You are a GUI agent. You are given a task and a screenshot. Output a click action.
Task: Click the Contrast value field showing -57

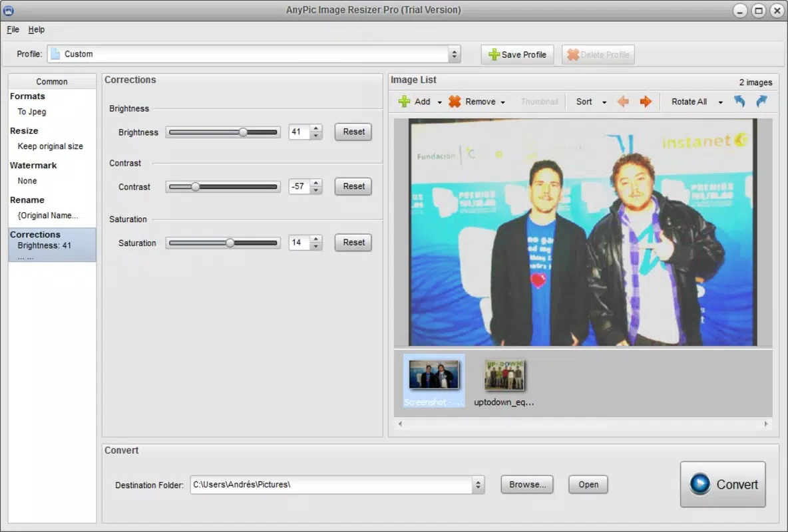[x=299, y=187]
